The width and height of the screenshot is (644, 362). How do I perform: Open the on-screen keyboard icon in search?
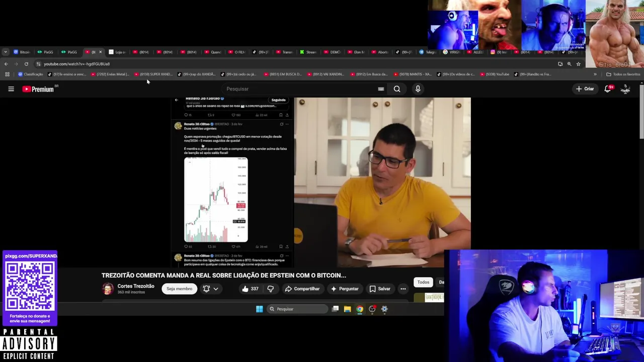[x=381, y=89]
